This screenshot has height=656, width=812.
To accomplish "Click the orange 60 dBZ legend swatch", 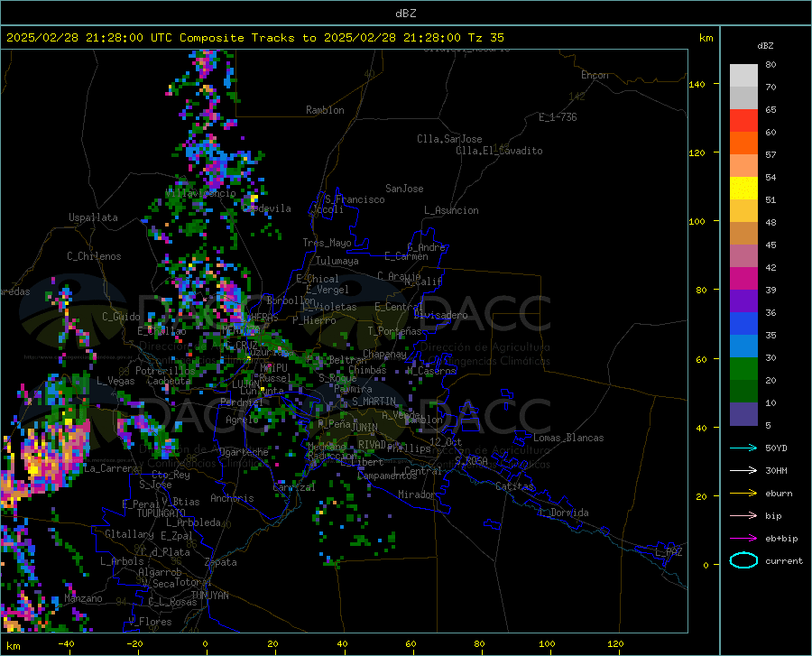I will 743,143.
